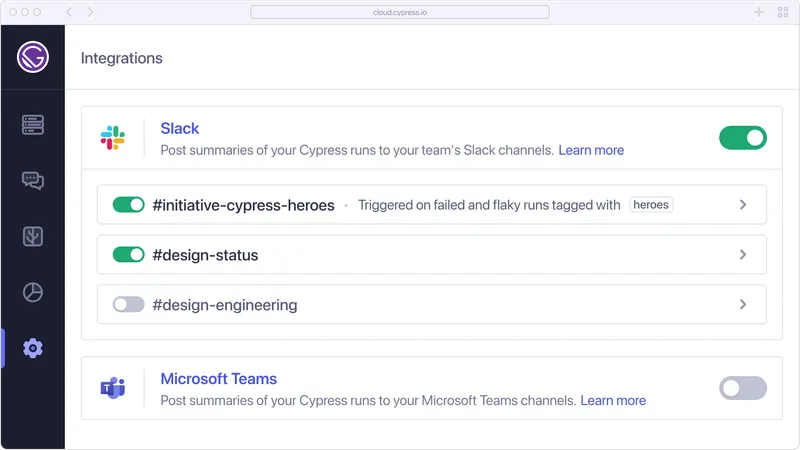Focus the cloud.cypress.io address bar
The image size is (800, 450).
click(399, 12)
